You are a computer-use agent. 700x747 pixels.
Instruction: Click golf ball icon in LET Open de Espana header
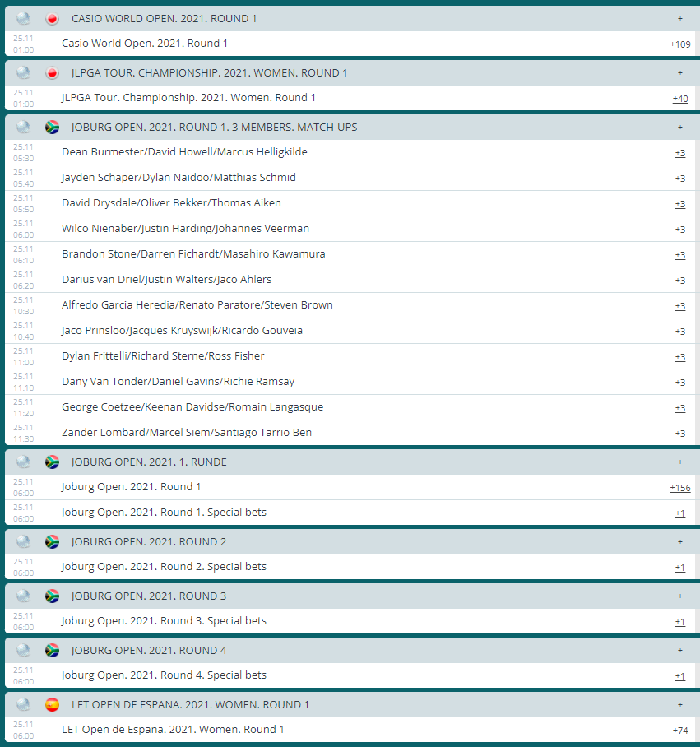point(23,705)
